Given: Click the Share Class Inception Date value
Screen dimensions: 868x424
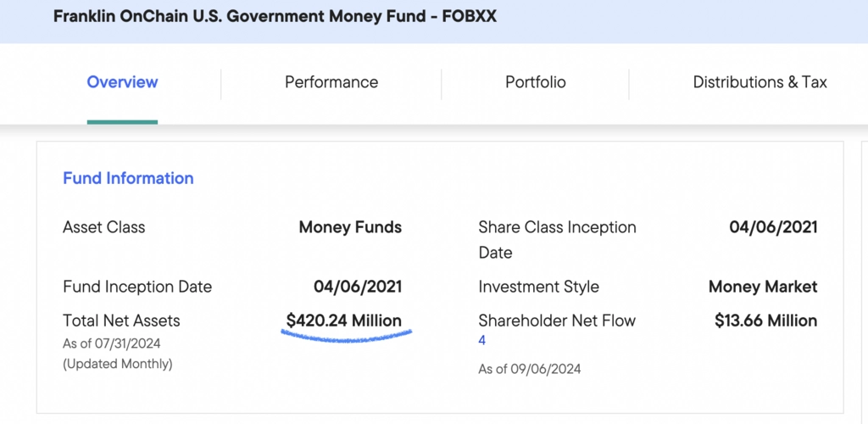Looking at the screenshot, I should click(x=773, y=227).
